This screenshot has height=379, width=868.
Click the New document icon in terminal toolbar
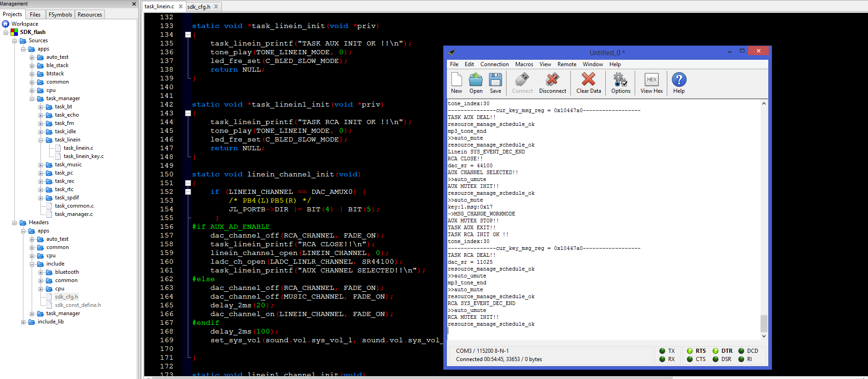[x=457, y=83]
